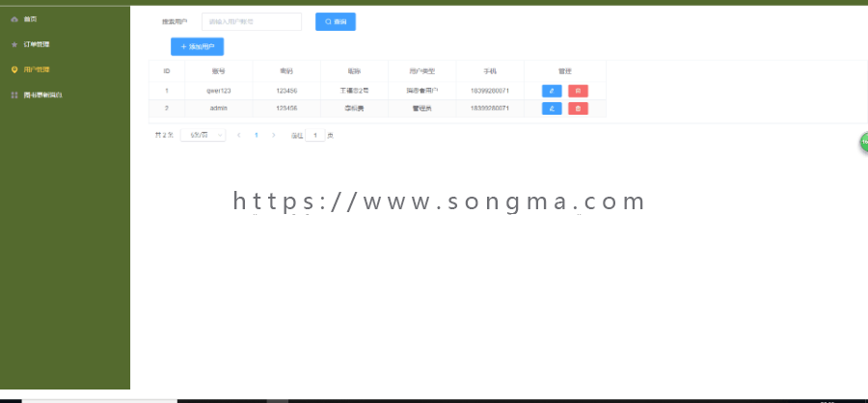The width and height of the screenshot is (868, 403).
Task: Click the password cell in the admin row
Action: pyautogui.click(x=286, y=109)
